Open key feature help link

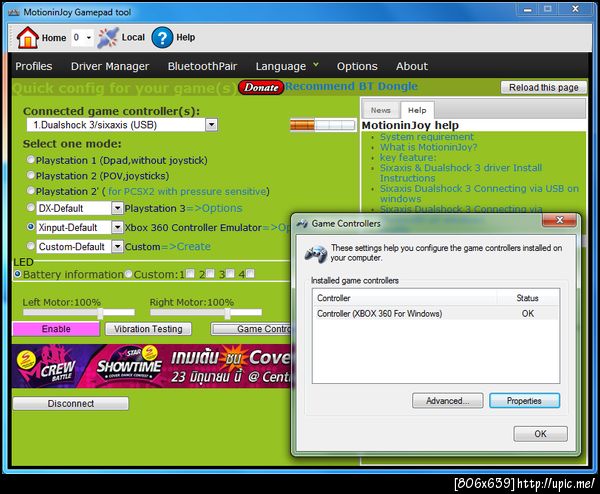coord(408,157)
